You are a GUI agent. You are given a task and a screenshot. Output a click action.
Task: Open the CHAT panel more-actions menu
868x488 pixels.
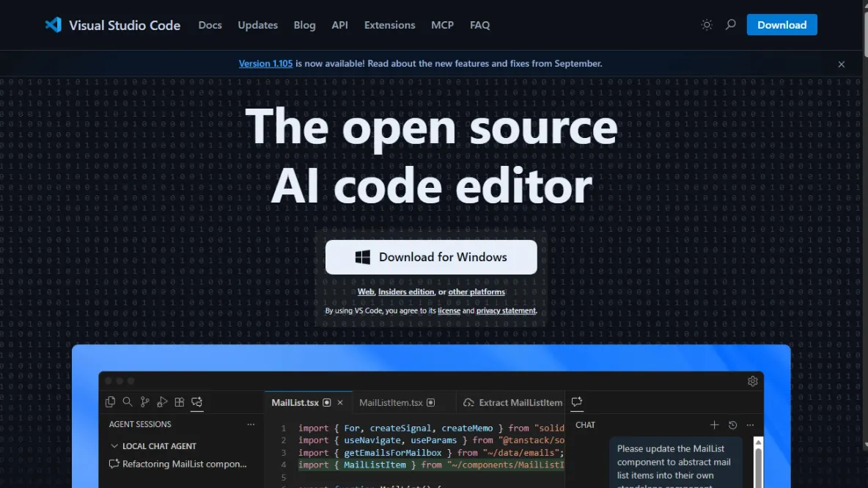[750, 425]
